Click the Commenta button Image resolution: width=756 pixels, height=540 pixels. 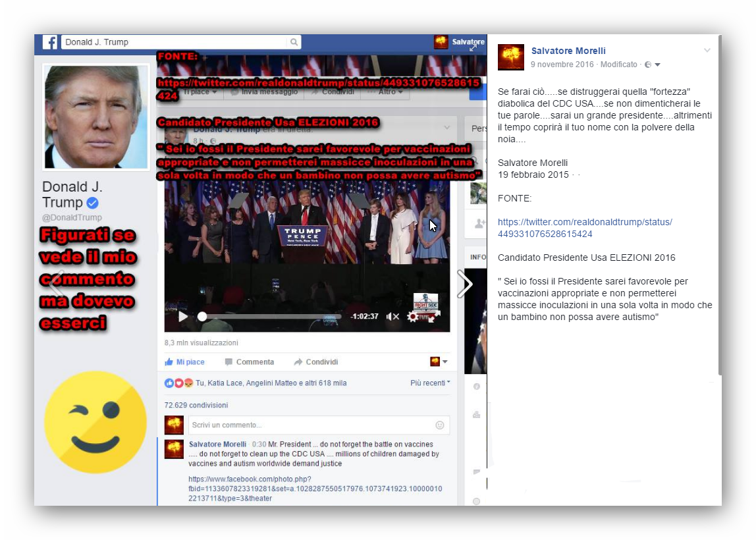(250, 362)
